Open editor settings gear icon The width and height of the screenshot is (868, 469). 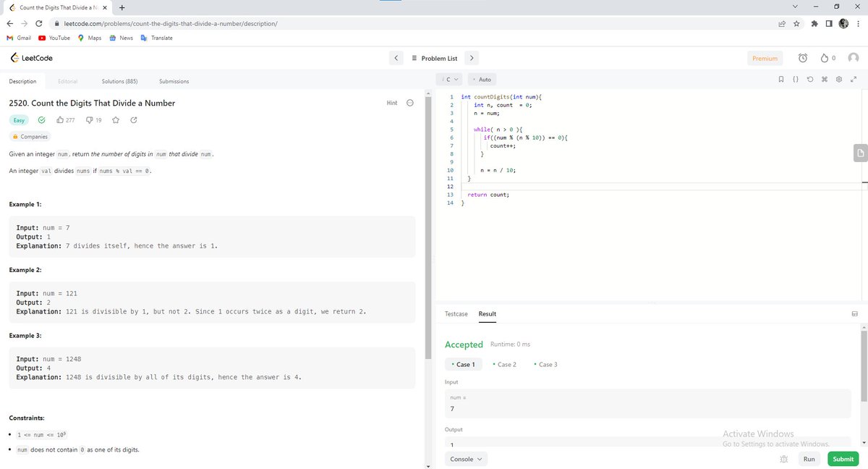pyautogui.click(x=839, y=79)
